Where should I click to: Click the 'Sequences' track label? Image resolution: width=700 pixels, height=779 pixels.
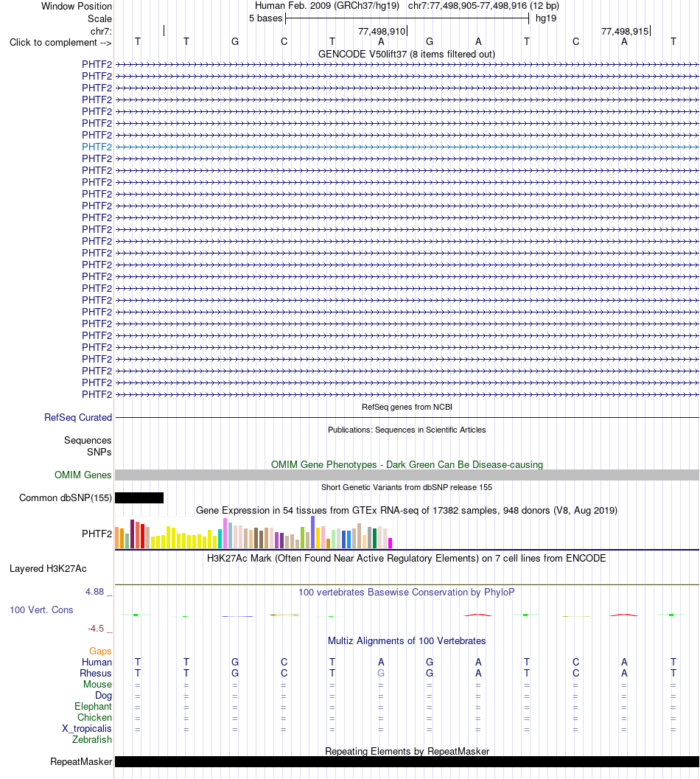click(x=88, y=441)
